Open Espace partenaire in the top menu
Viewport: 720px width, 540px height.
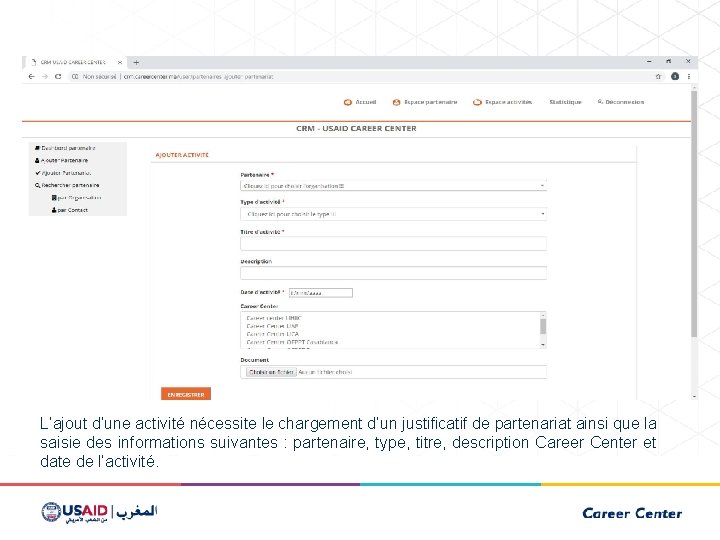pyautogui.click(x=430, y=102)
